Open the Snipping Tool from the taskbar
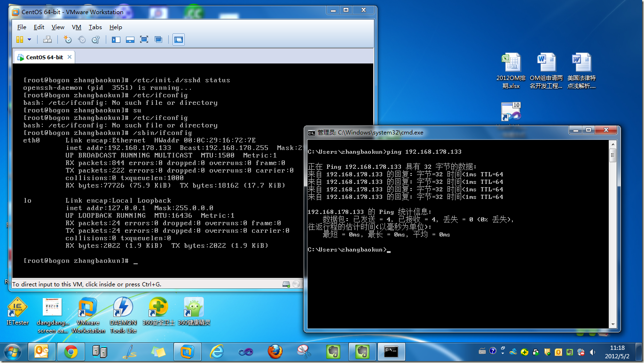Screen dimensions: 644x363 tap(304, 351)
